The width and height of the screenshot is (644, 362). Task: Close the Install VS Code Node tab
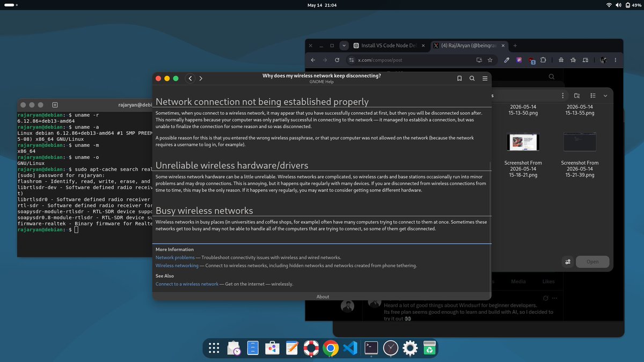422,46
